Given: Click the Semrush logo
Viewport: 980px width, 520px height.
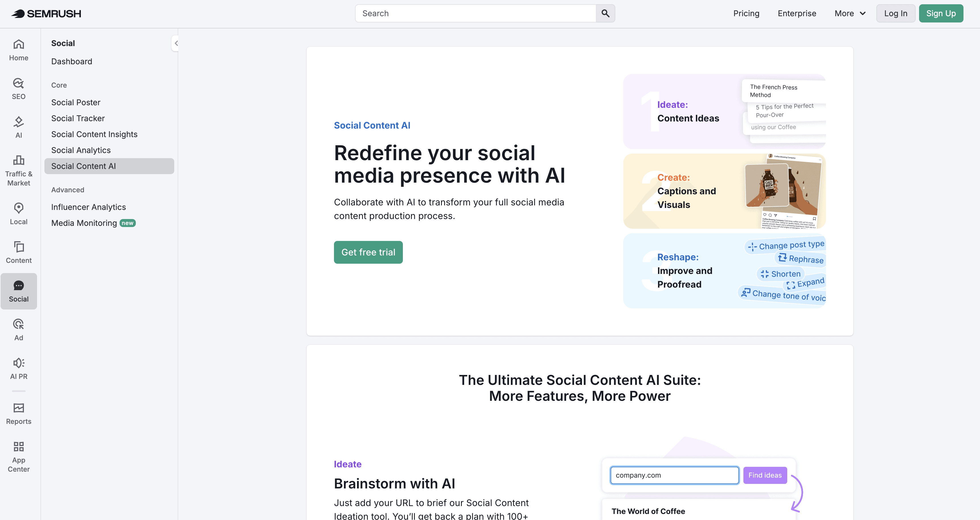Looking at the screenshot, I should pyautogui.click(x=46, y=13).
